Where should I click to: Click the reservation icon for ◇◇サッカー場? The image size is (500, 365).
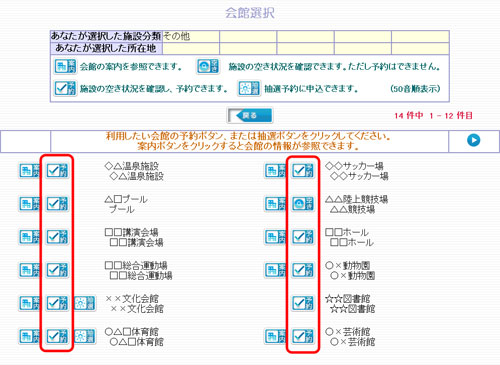coord(303,171)
